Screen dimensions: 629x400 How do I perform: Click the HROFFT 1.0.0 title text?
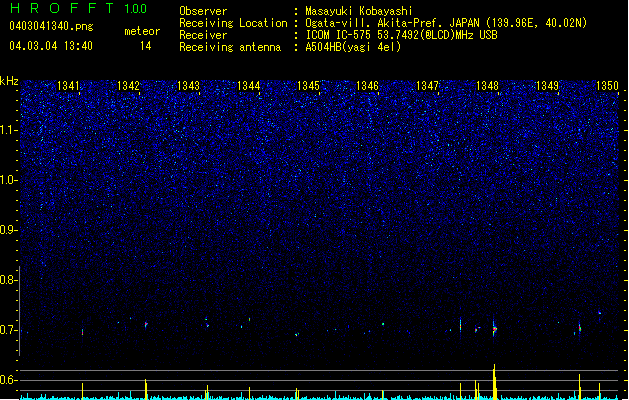[79, 8]
